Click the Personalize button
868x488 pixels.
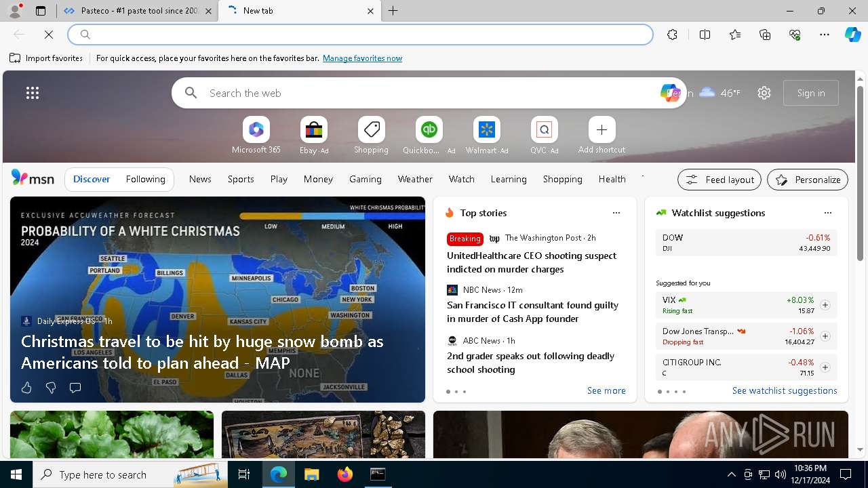coord(808,180)
